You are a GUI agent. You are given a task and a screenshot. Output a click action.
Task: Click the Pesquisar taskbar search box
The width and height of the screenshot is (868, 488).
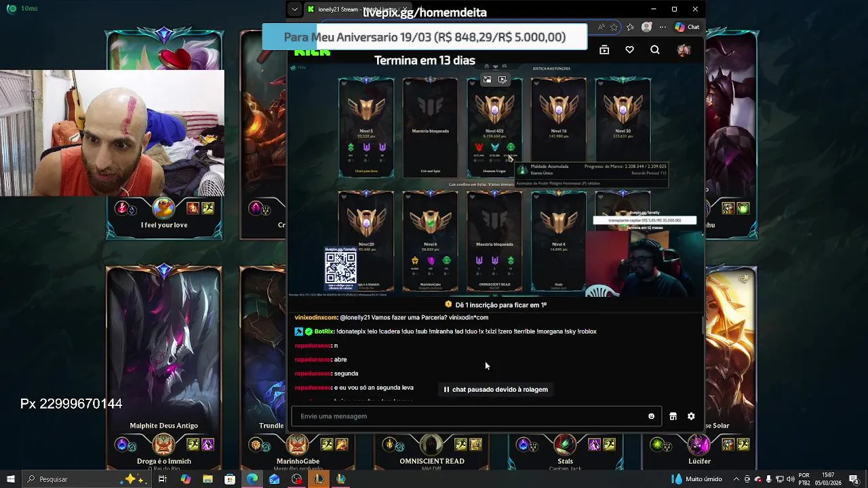(x=86, y=479)
